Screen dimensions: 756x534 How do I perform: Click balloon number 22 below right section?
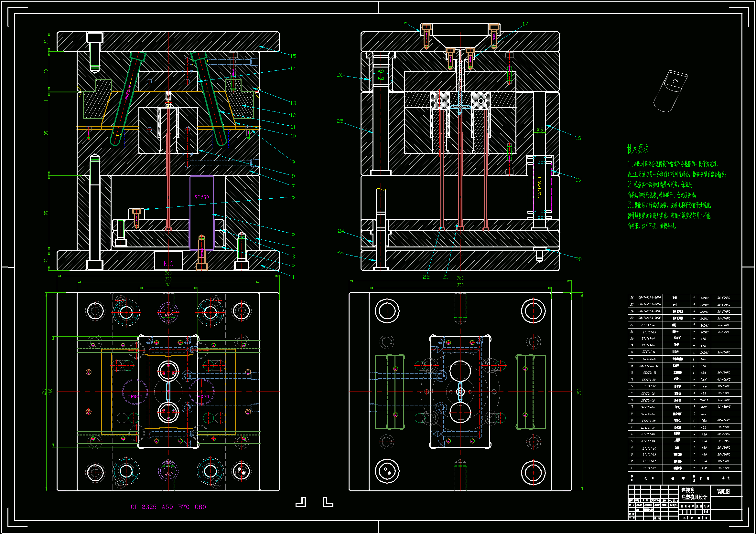426,277
